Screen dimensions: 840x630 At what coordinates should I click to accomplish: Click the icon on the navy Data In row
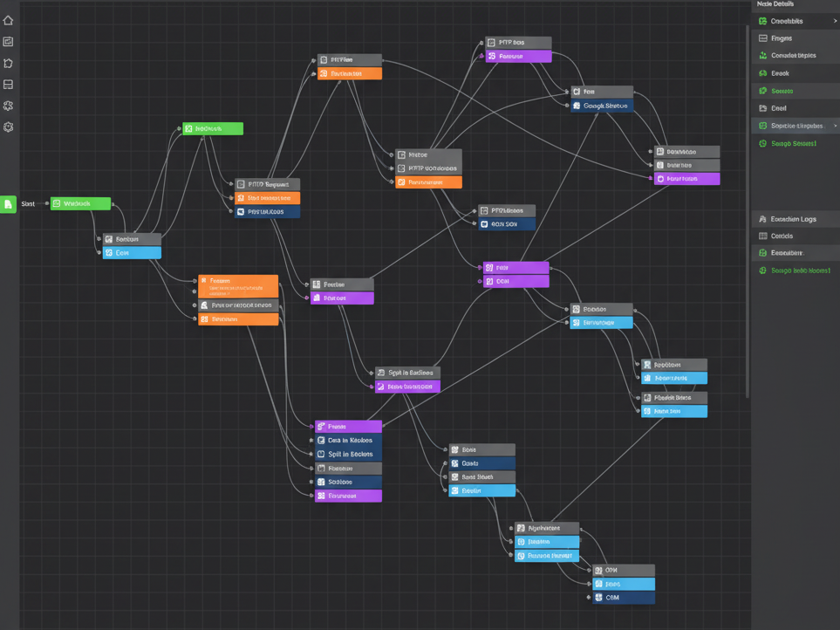click(x=321, y=441)
